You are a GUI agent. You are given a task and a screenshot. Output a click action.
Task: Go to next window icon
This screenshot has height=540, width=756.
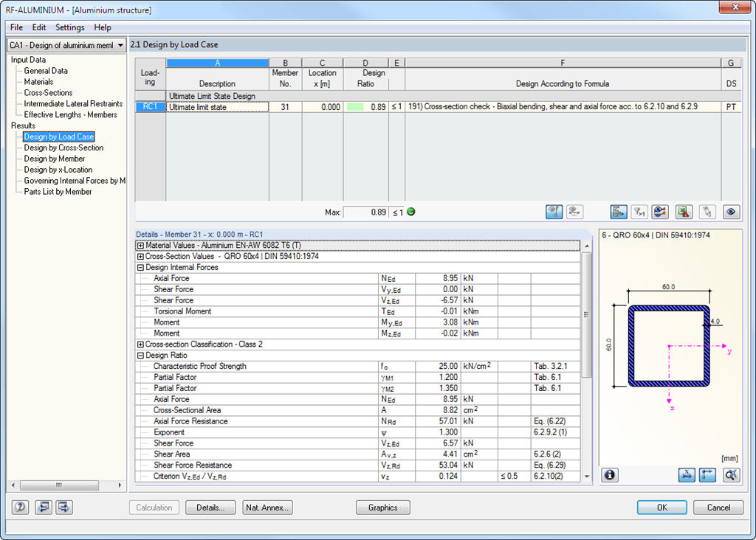click(64, 508)
